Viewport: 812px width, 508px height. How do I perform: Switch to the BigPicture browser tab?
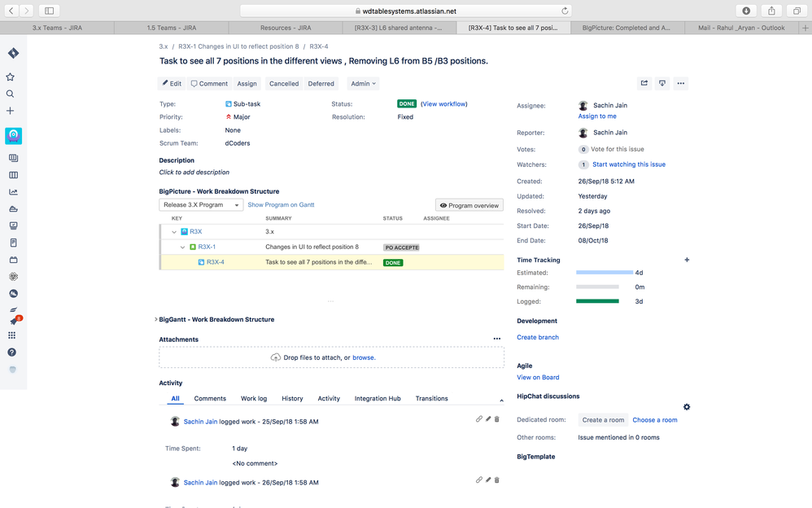point(627,28)
